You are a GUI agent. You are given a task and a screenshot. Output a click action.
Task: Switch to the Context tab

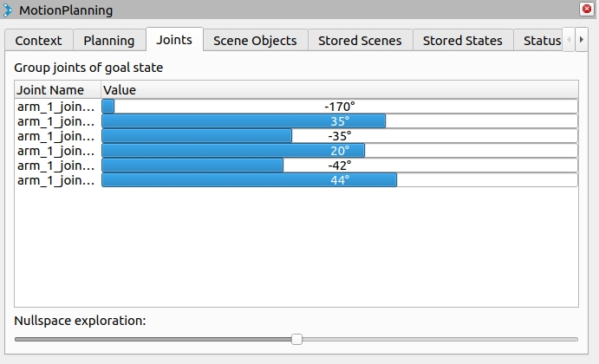point(39,41)
